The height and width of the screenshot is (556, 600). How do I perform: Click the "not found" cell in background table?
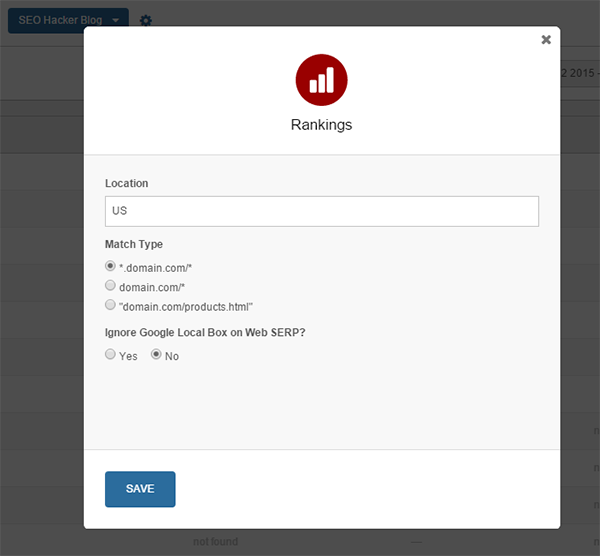(x=215, y=542)
